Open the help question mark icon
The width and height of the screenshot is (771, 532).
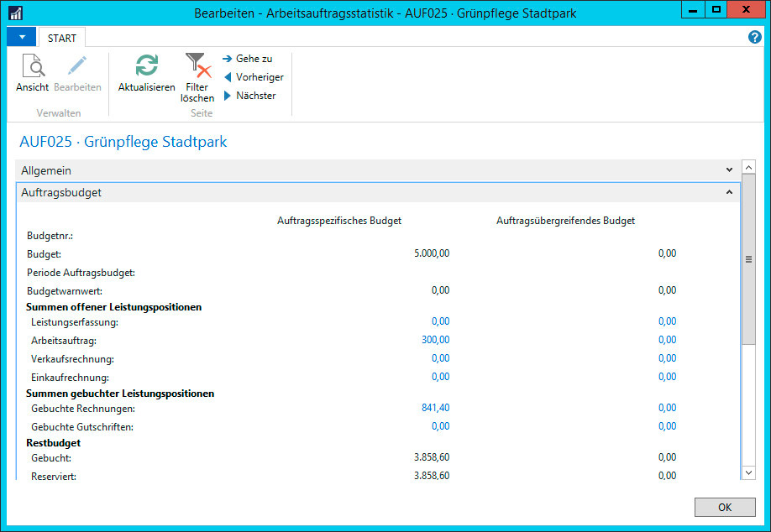(x=754, y=38)
